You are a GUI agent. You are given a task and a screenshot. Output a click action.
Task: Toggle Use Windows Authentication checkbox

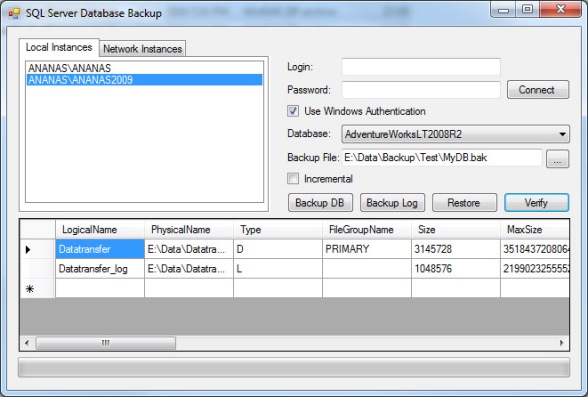[293, 111]
